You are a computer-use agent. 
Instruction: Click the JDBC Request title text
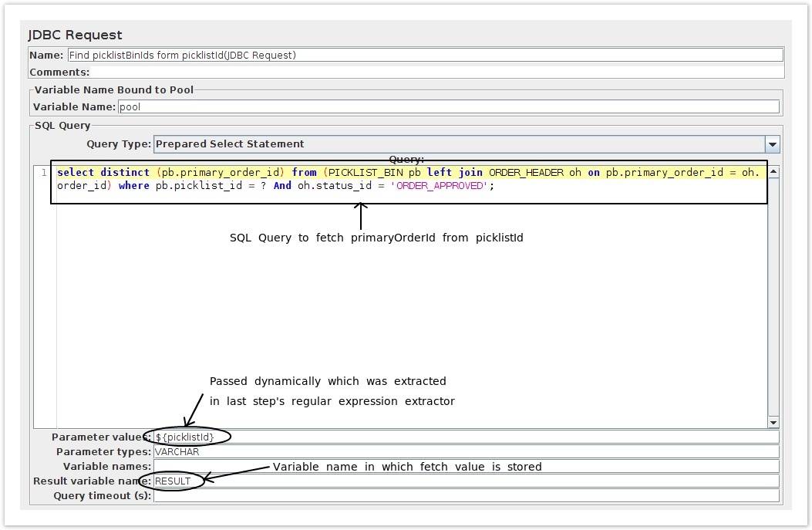pos(75,35)
